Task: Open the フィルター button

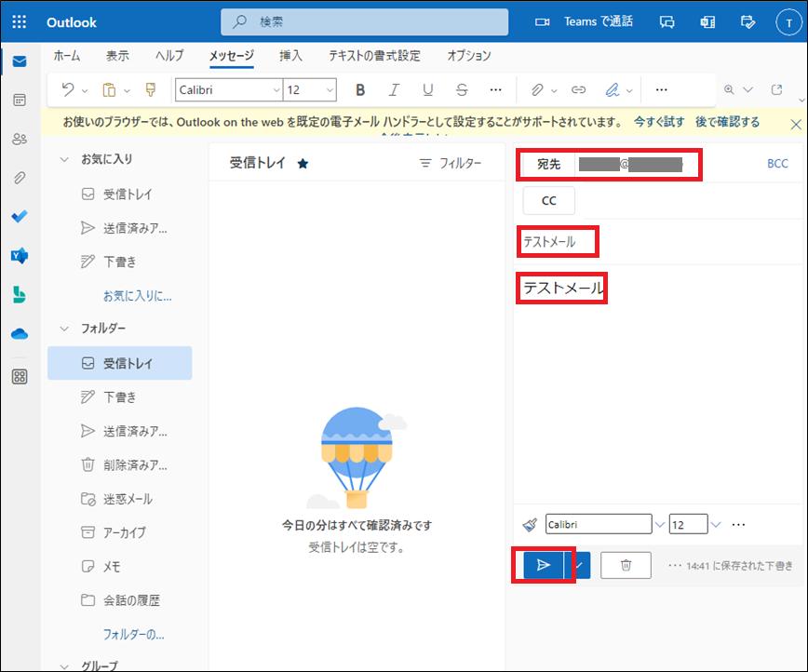Action: (x=451, y=164)
